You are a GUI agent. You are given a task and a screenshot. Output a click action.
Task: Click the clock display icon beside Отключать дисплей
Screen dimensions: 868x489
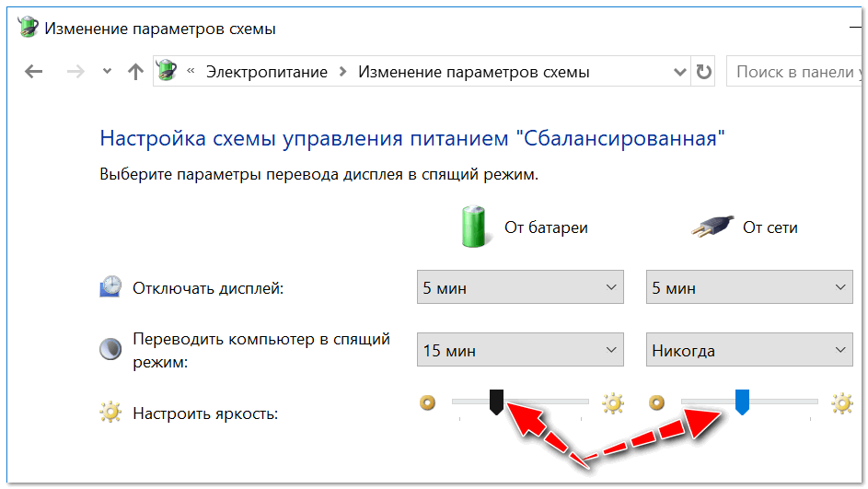tap(110, 288)
